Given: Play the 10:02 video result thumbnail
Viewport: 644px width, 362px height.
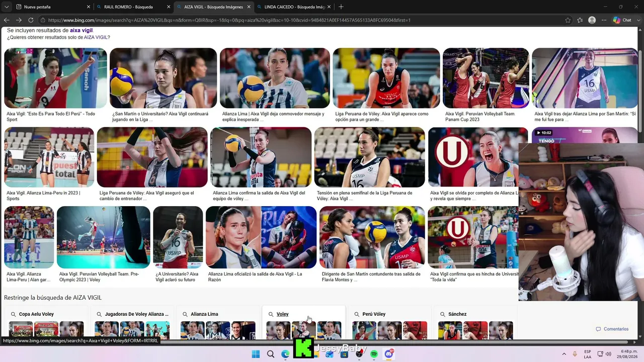Looking at the screenshot, I should tap(585, 136).
